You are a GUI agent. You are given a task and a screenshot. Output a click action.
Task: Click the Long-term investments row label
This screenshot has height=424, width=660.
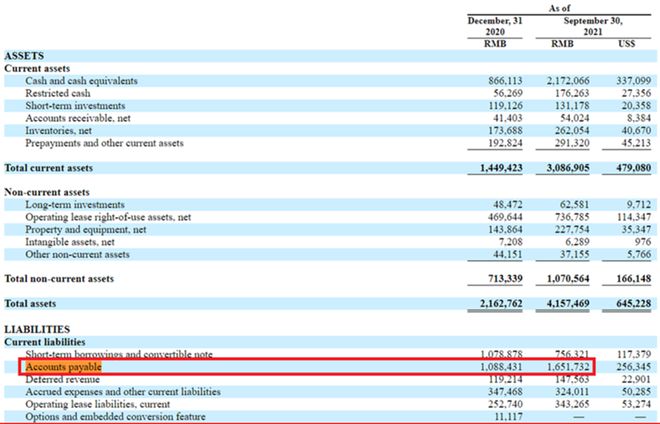tap(74, 204)
